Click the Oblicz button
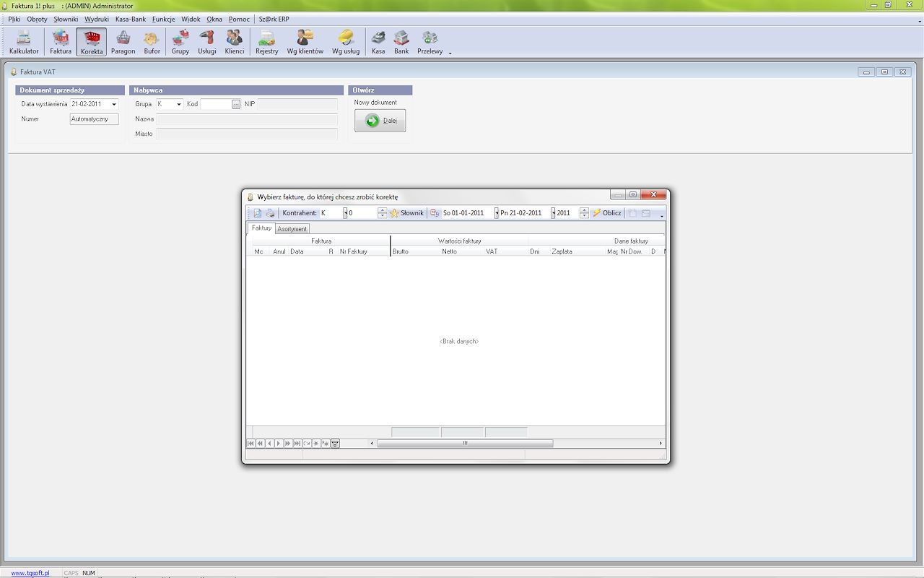 coord(606,213)
